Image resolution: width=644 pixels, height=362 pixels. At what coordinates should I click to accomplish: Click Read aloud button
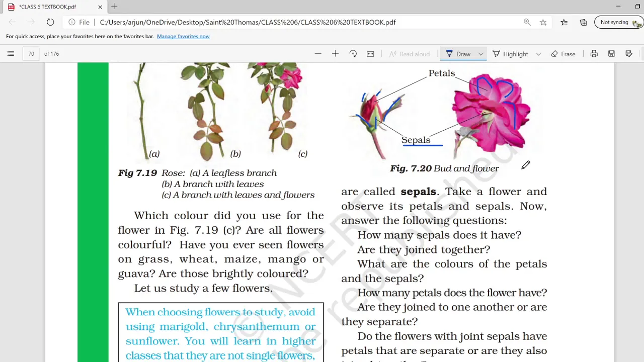point(410,54)
